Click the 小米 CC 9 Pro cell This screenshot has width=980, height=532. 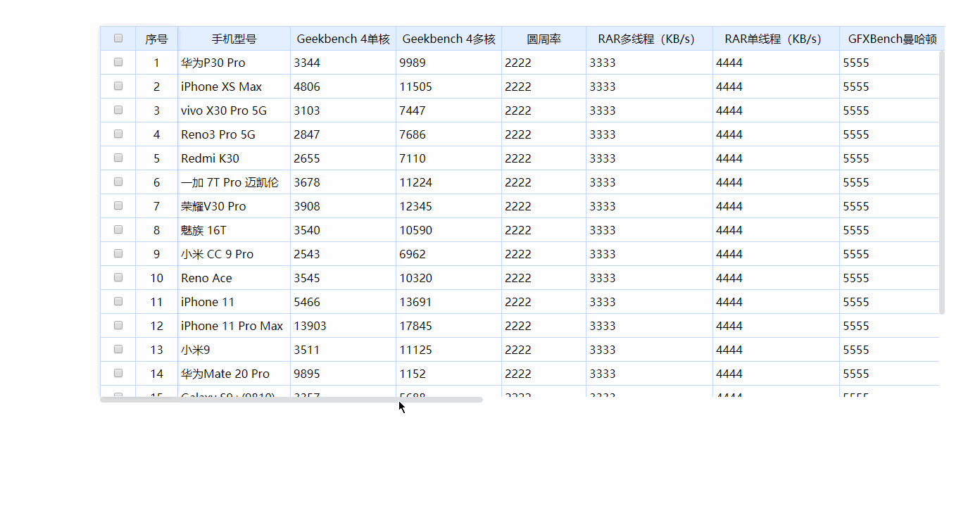[234, 254]
